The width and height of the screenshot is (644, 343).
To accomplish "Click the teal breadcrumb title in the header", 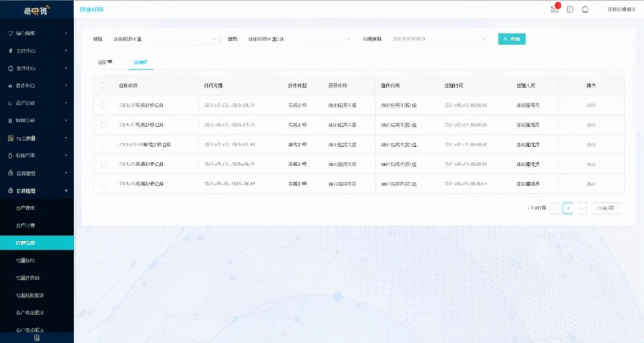I will click(92, 9).
